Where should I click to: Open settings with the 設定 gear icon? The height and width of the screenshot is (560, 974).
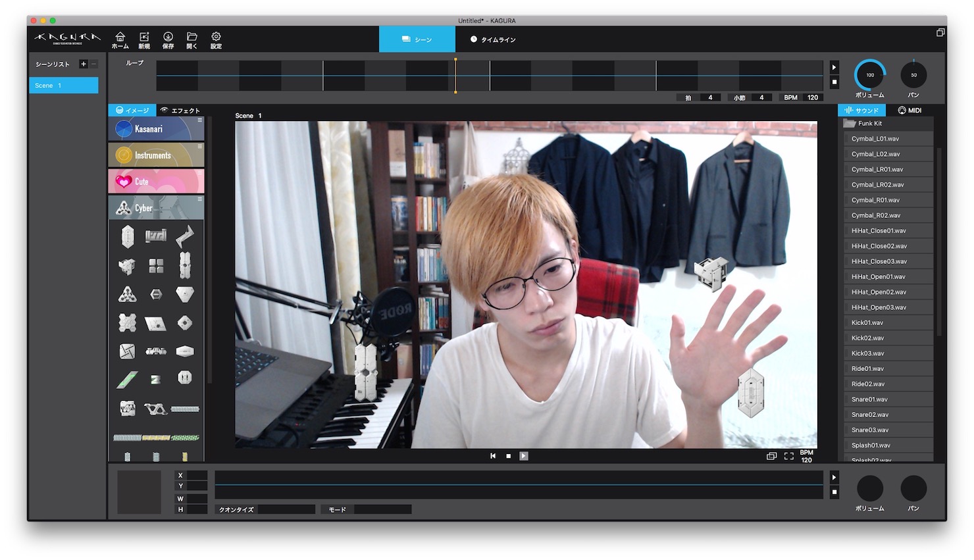pyautogui.click(x=216, y=40)
